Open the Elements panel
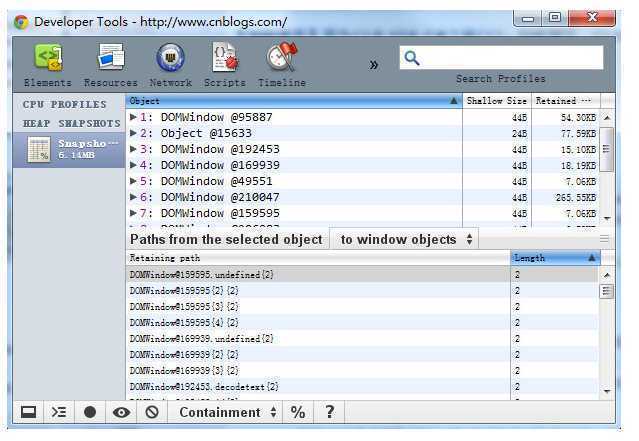Viewport: 639px width, 441px height. [x=48, y=65]
